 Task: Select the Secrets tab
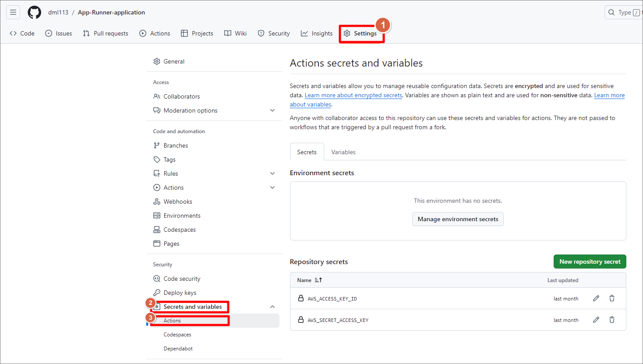click(x=307, y=152)
